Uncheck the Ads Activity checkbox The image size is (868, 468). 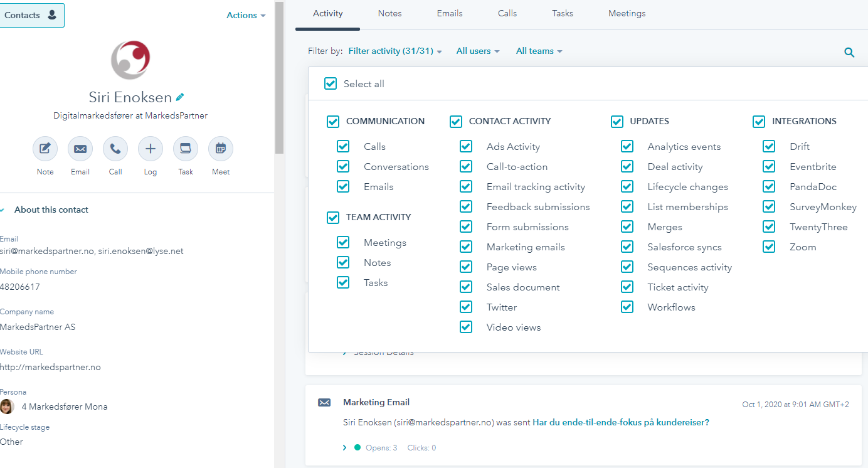click(x=466, y=146)
